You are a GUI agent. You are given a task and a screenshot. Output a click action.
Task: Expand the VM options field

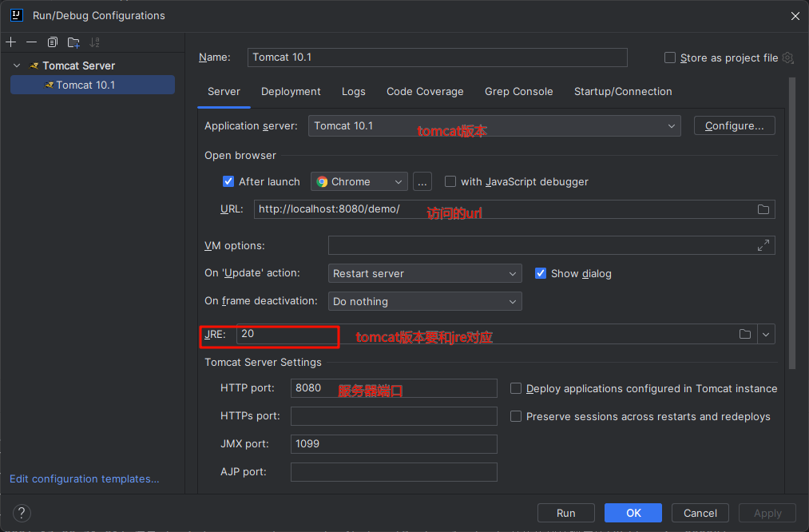tap(763, 245)
